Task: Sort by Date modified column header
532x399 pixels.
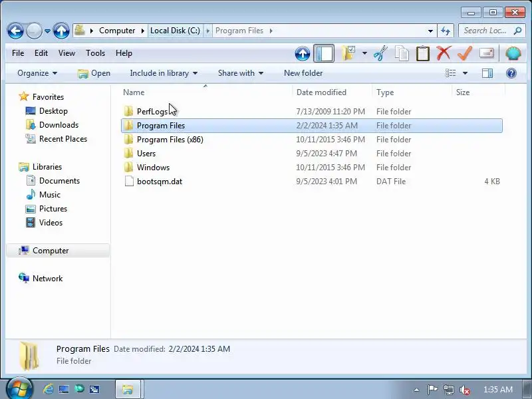Action: coord(332,92)
